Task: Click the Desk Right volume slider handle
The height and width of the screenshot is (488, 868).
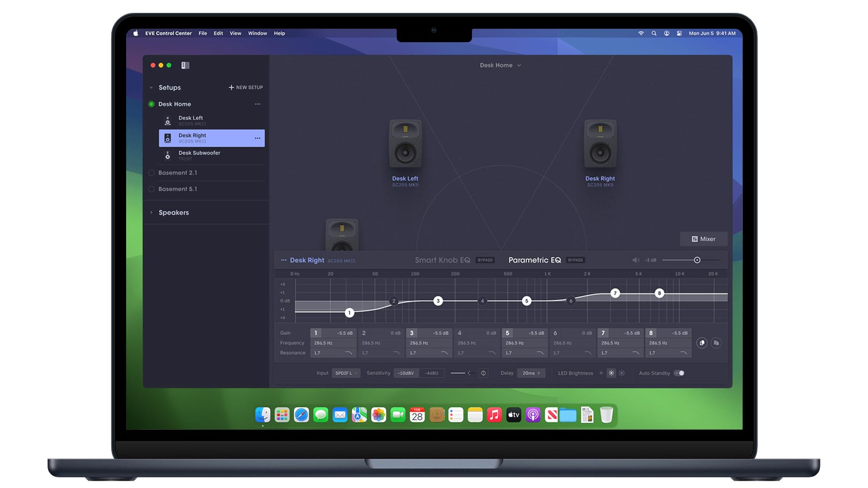Action: [x=697, y=260]
